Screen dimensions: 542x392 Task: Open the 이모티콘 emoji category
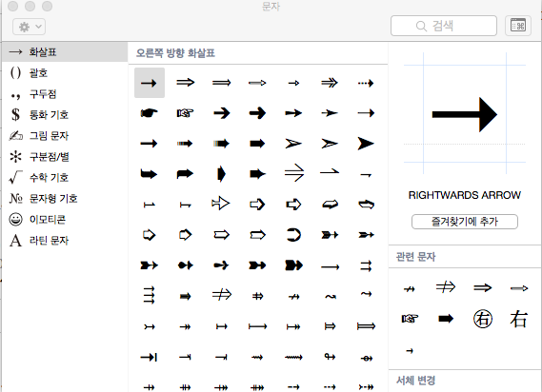(x=65, y=220)
